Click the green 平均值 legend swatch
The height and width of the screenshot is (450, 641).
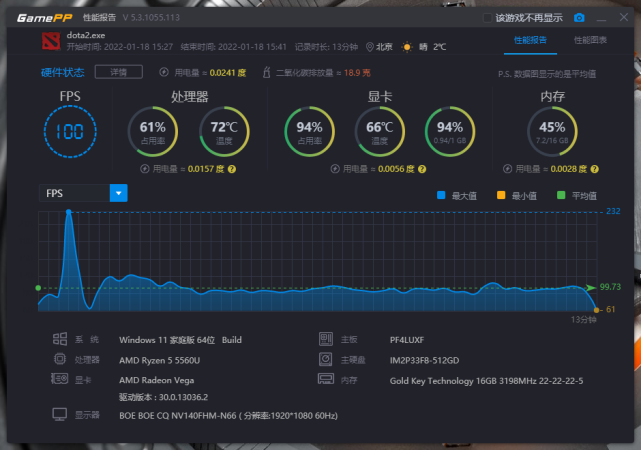[561, 195]
